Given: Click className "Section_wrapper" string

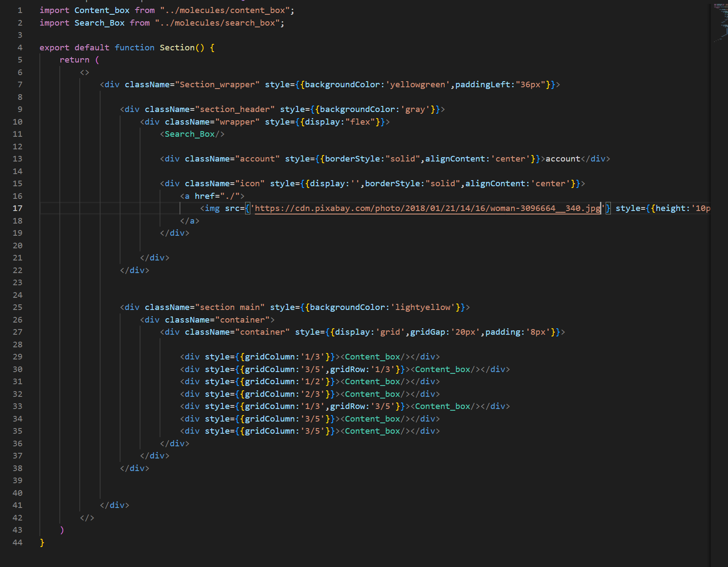Looking at the screenshot, I should [x=217, y=85].
